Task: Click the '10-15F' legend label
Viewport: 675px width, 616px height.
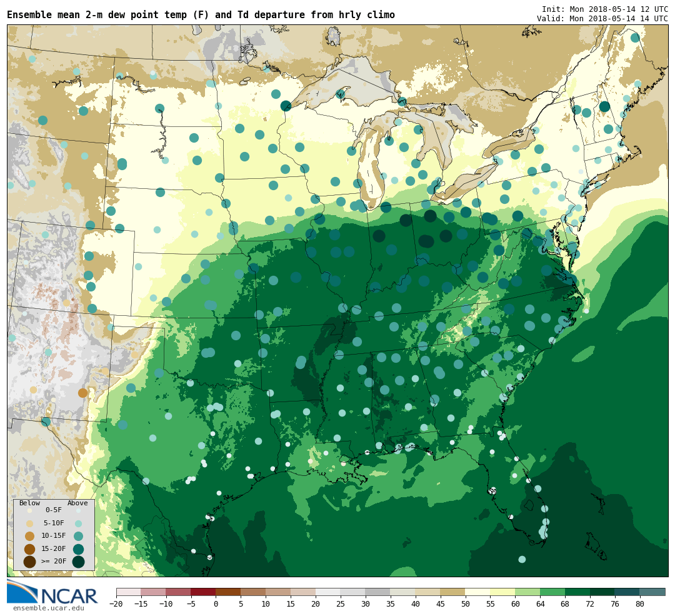Action: (54, 536)
